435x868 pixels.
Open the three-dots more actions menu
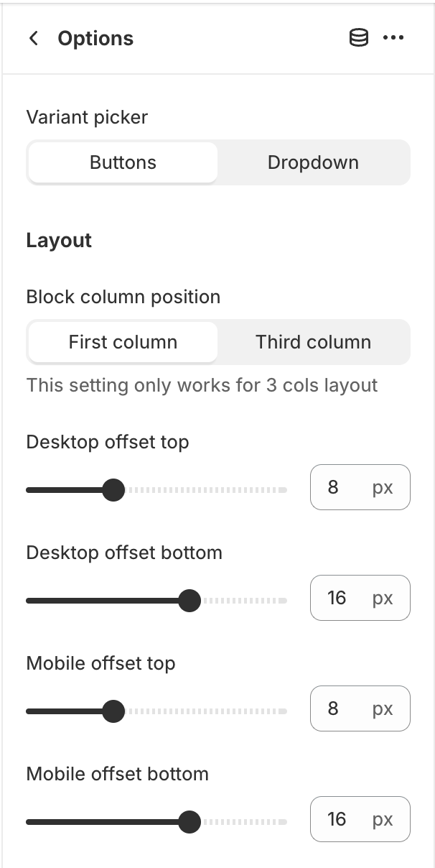pos(393,39)
